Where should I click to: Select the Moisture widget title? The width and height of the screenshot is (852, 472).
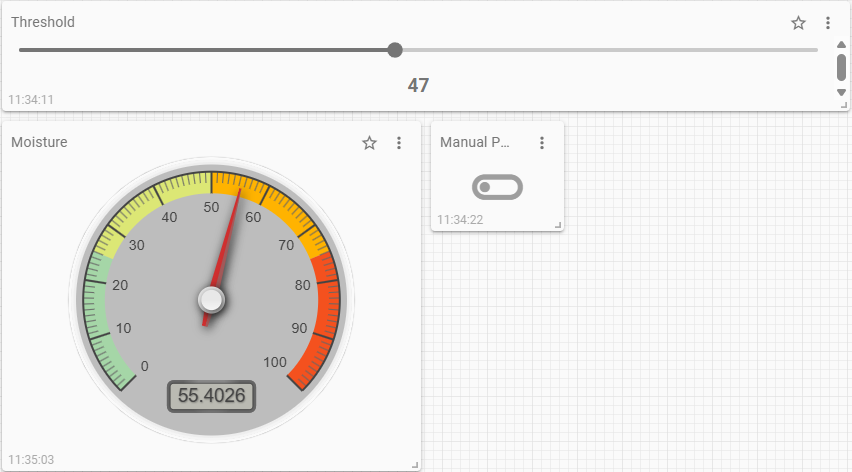[39, 142]
